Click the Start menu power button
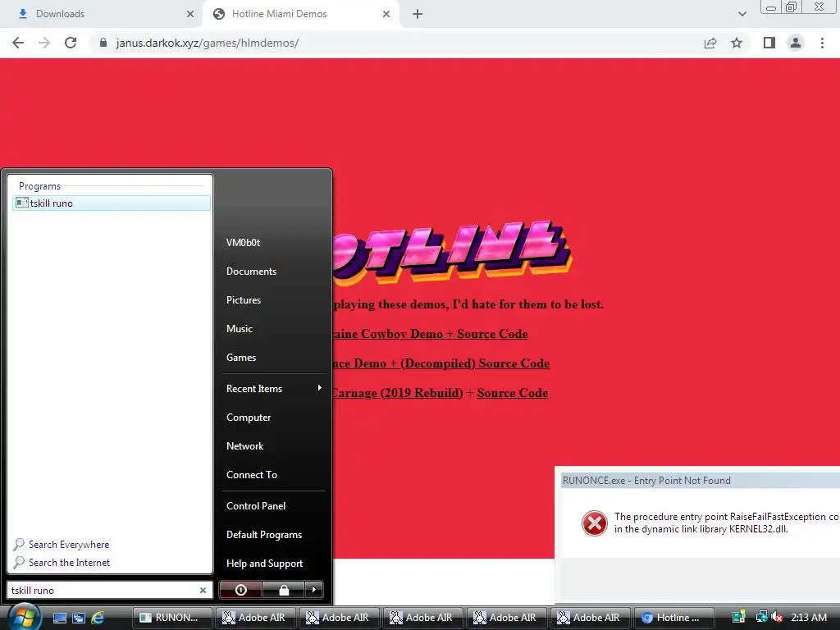Image resolution: width=840 pixels, height=630 pixels. point(240,590)
